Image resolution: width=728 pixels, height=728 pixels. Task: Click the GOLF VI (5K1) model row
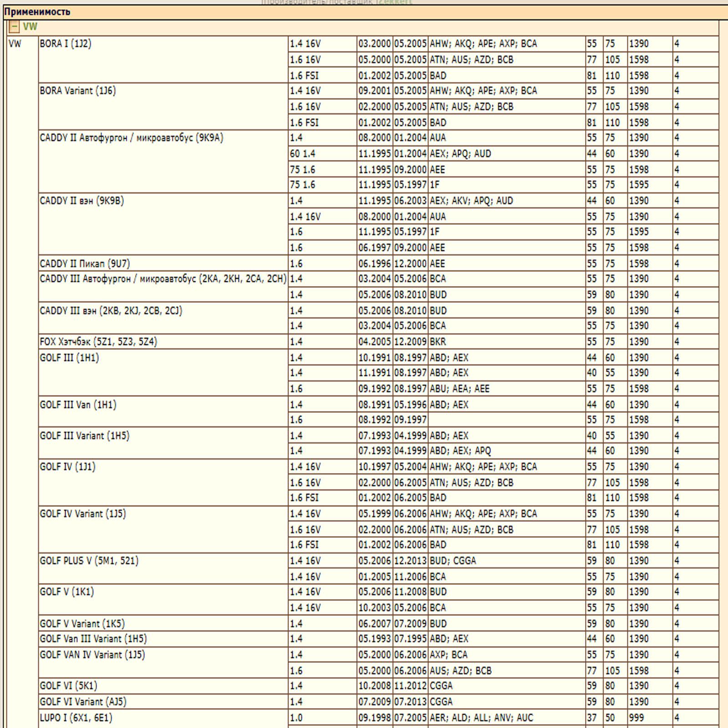click(68, 686)
